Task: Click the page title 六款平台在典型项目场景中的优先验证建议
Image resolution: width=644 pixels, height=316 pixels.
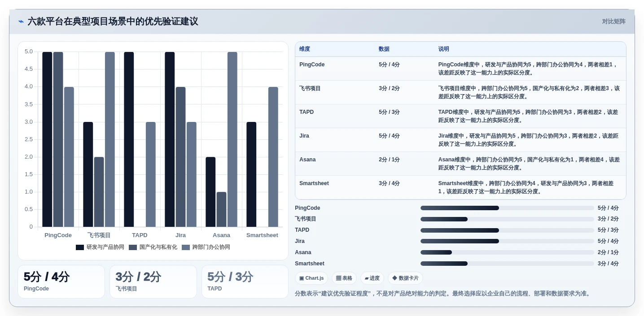Action: click(113, 22)
